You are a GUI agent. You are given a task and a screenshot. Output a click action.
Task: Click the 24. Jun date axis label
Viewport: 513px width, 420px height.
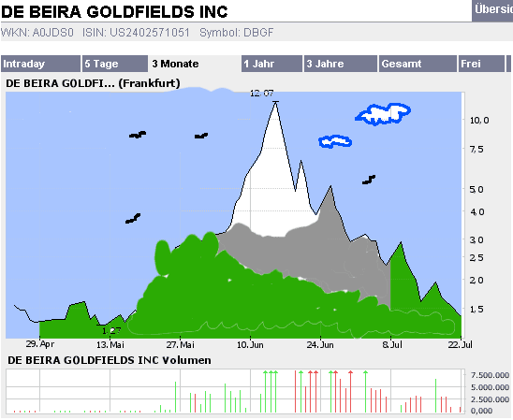click(x=320, y=345)
